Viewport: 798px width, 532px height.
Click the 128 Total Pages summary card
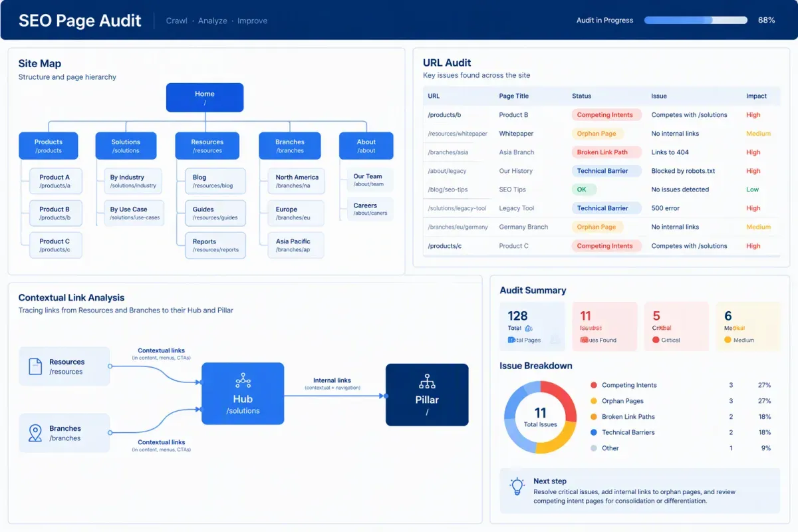[x=532, y=327]
